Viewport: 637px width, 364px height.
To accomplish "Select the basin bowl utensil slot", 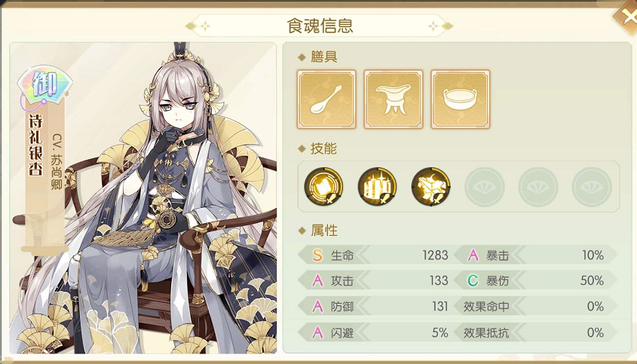I will click(461, 99).
